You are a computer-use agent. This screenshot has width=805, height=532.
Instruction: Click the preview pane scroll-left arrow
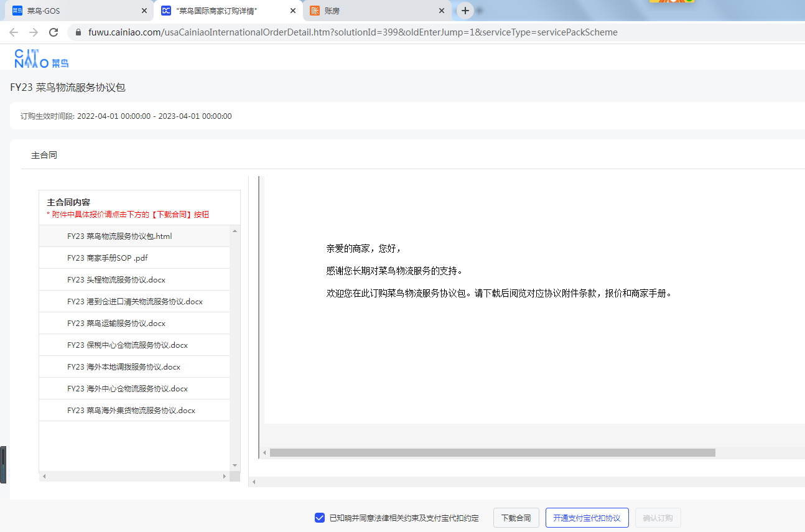264,452
